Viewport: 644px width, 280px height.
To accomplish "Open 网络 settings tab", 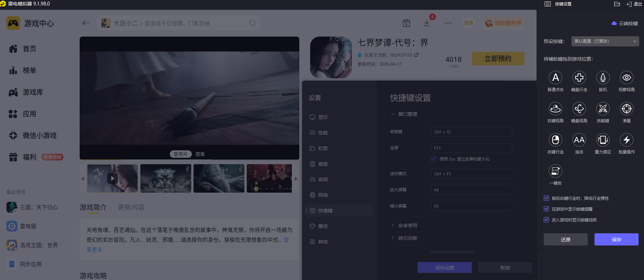I will pos(339,195).
